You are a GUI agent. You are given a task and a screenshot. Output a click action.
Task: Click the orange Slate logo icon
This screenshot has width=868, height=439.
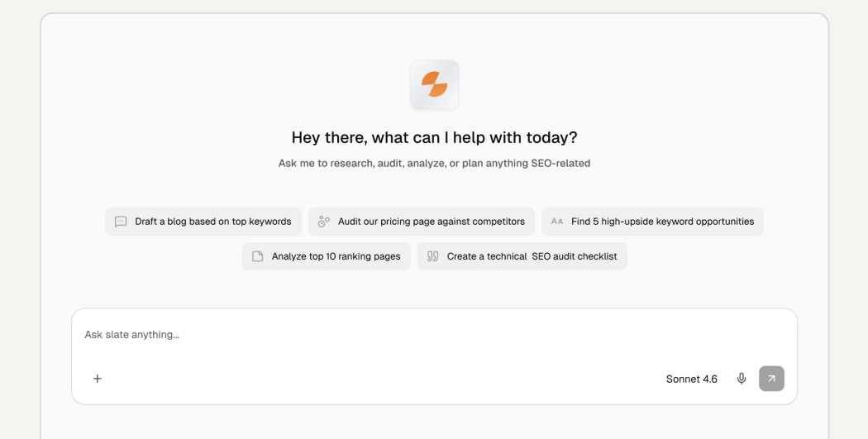click(435, 84)
